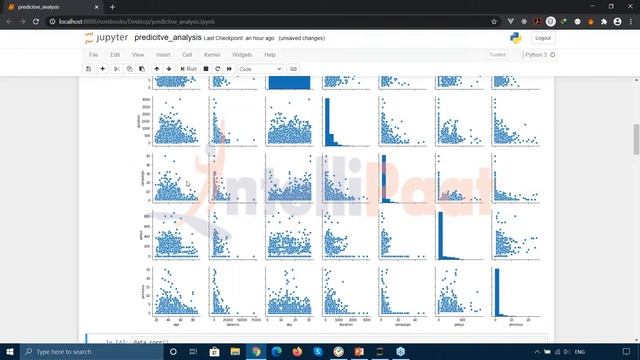The width and height of the screenshot is (640, 360).
Task: Close the predictive_analysis browser tab
Action: [x=97, y=7]
